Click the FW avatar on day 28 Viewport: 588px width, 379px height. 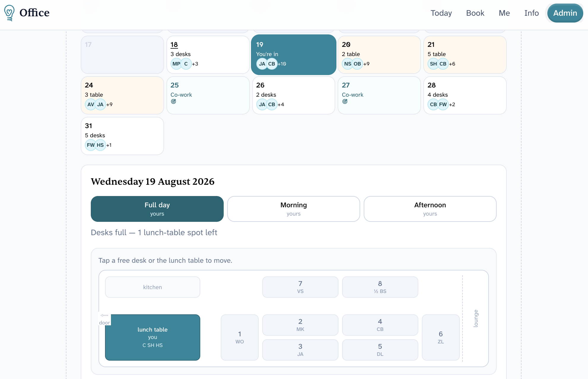tap(443, 104)
